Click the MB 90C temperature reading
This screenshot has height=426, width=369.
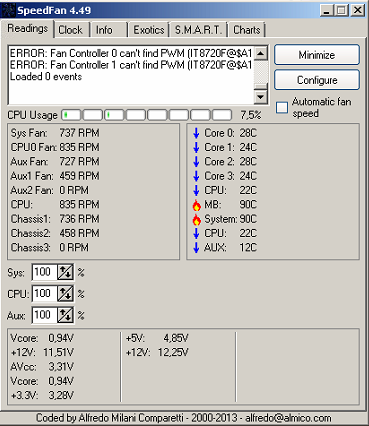pos(230,205)
